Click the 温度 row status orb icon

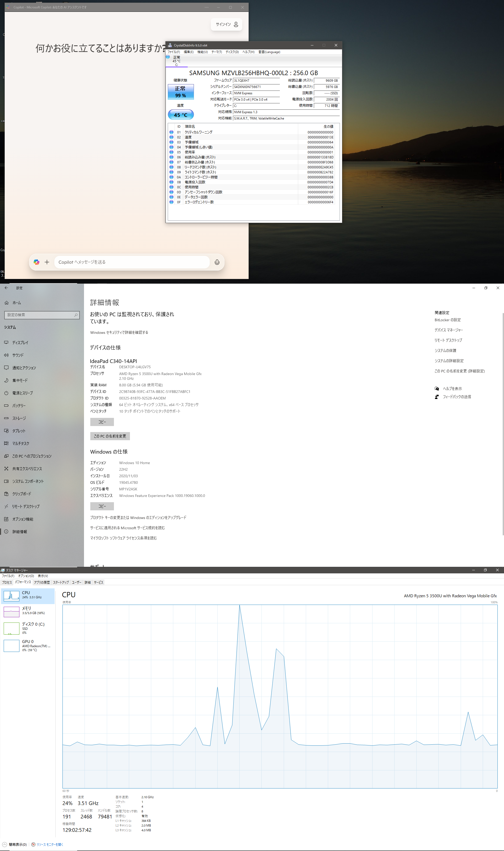tap(171, 137)
